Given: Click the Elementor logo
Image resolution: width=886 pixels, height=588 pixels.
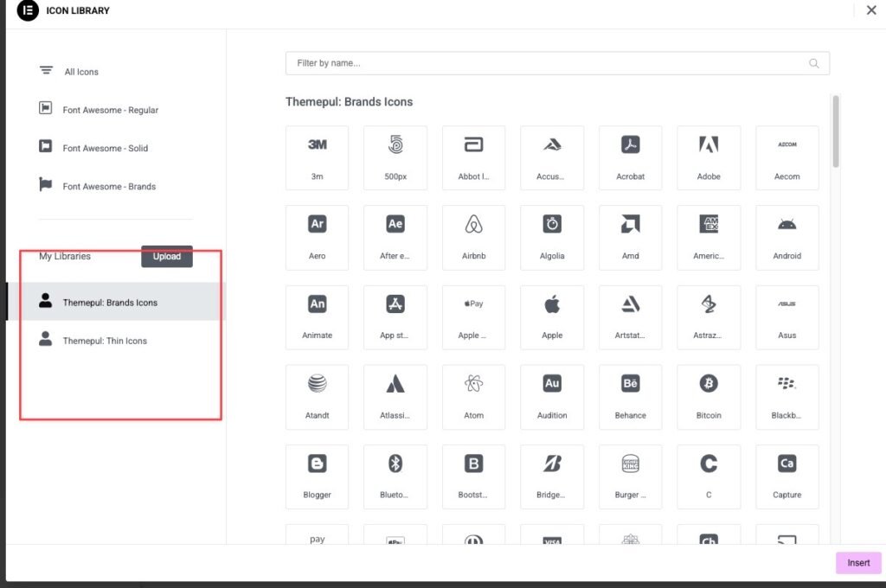Looking at the screenshot, I should click(x=28, y=10).
